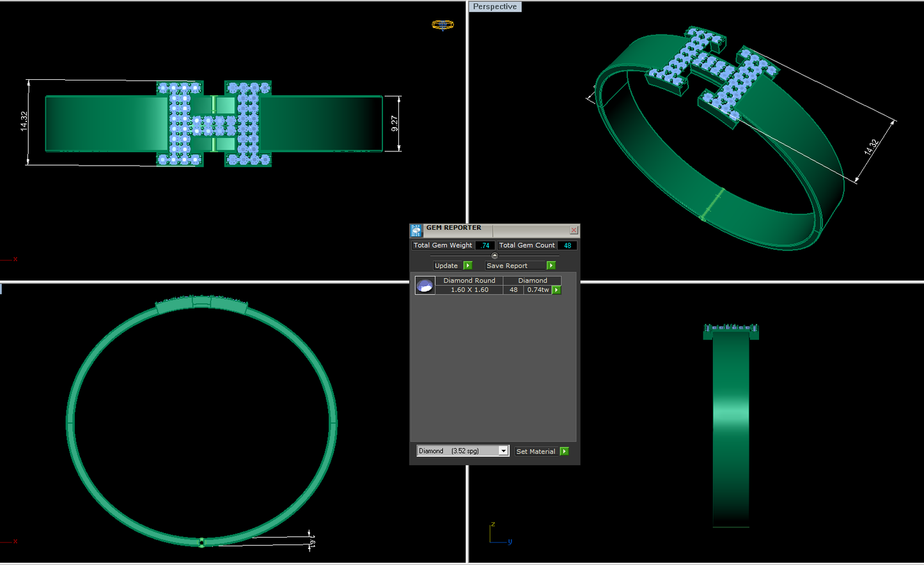Click the "0.74tw" weight cell
The width and height of the screenshot is (924, 565).
click(538, 290)
